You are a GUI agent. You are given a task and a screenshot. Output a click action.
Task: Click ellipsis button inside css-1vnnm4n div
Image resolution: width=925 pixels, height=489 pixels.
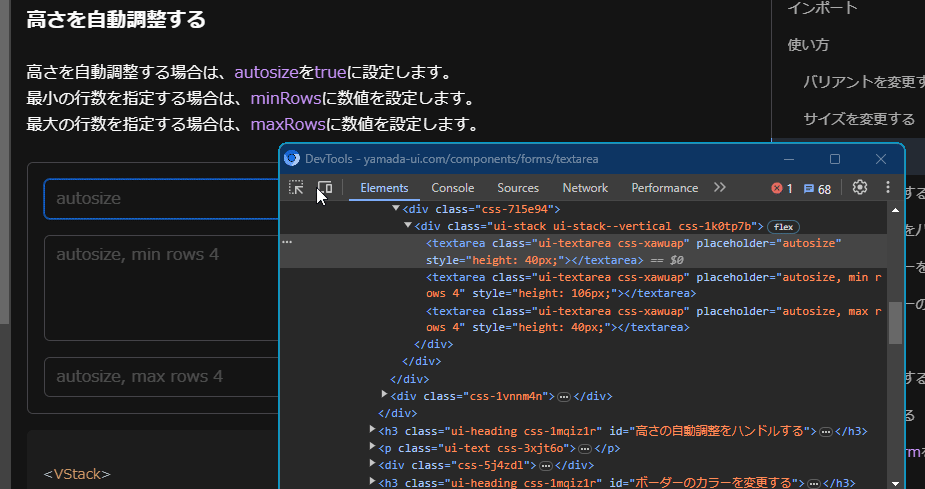(x=564, y=397)
